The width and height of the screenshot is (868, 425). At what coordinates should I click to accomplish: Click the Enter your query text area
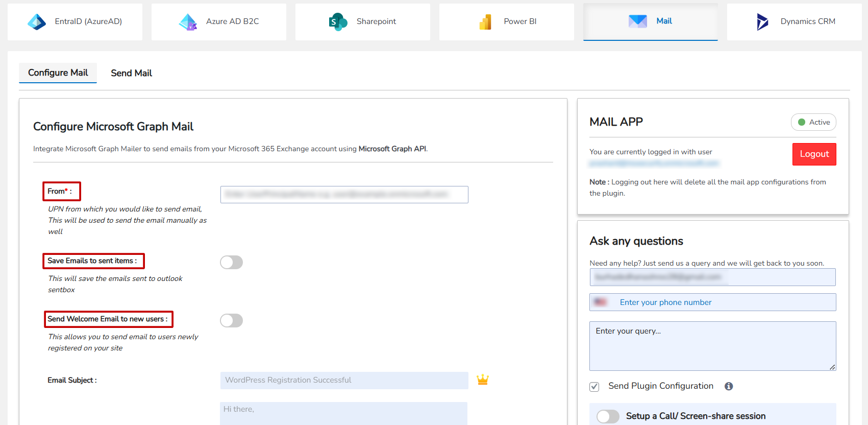tap(712, 346)
